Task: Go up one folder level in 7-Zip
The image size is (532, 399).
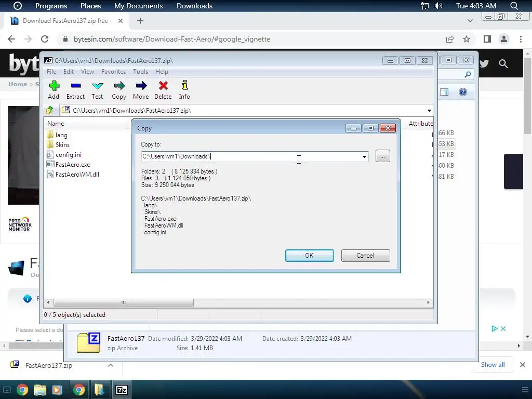Action: click(50, 110)
